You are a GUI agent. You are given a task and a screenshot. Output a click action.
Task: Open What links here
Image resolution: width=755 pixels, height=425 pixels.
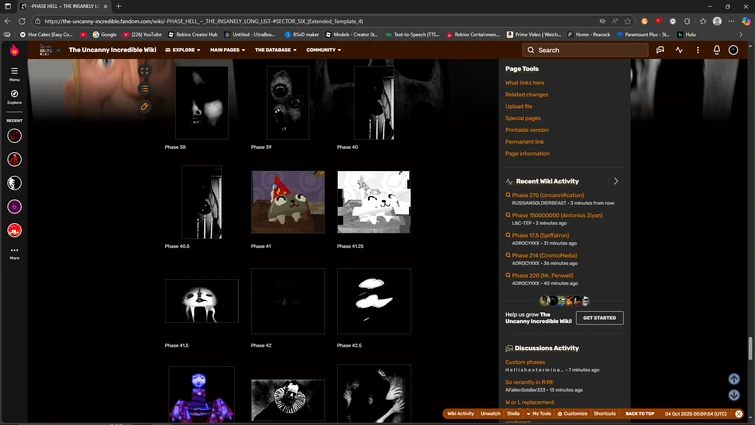(x=524, y=83)
